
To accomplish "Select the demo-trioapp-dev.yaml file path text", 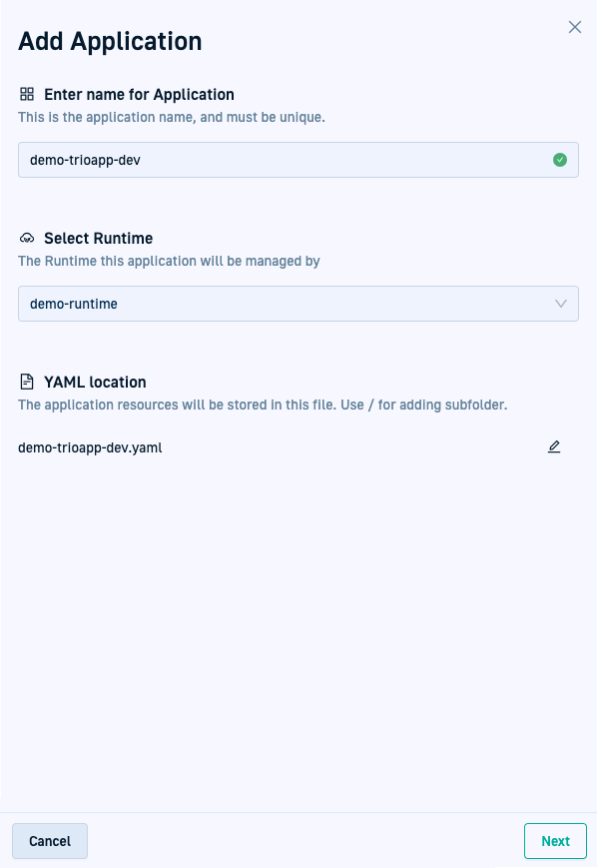I will 90,447.
